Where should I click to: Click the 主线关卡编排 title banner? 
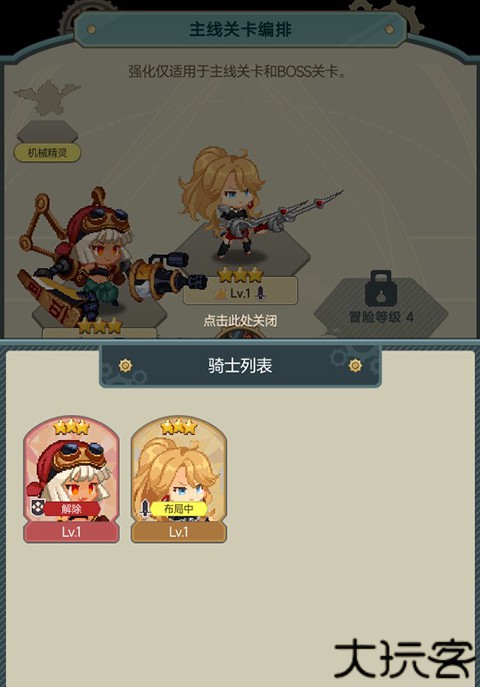240,29
